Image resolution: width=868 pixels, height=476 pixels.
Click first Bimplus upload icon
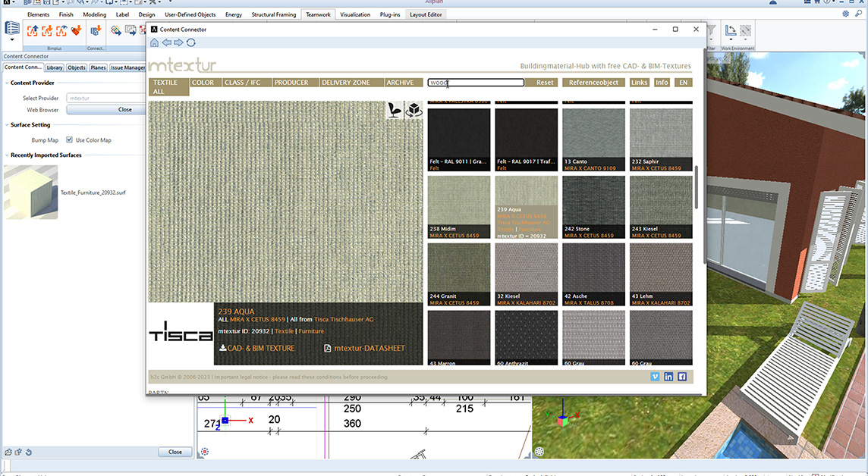[33, 31]
